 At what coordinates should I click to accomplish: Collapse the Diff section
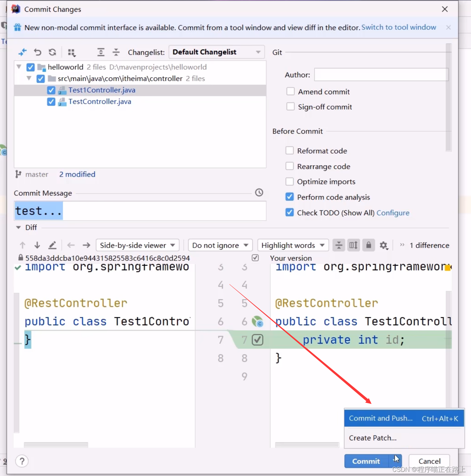pyautogui.click(x=18, y=228)
